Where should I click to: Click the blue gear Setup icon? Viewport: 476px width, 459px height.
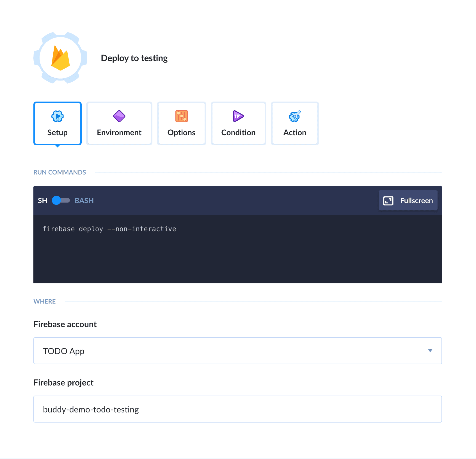click(58, 116)
